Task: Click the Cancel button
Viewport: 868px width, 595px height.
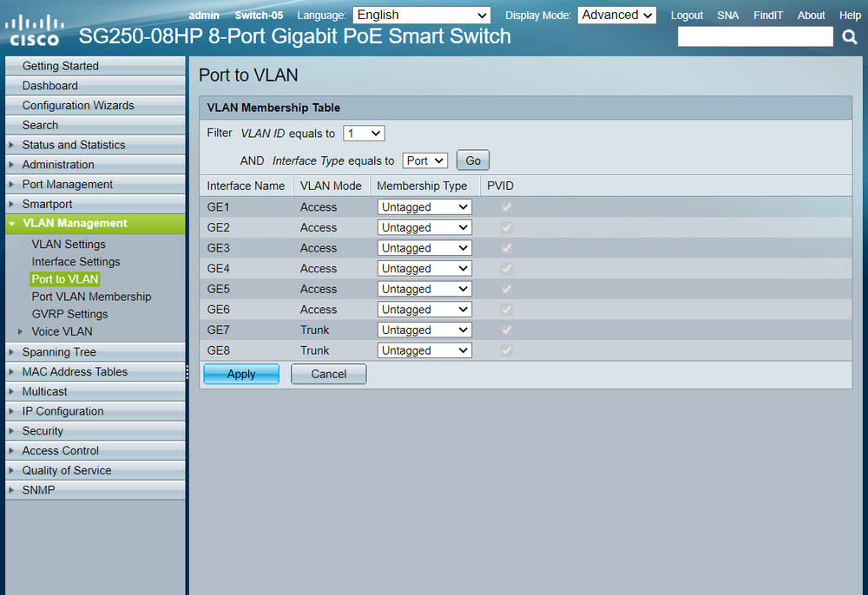Action: pos(329,375)
